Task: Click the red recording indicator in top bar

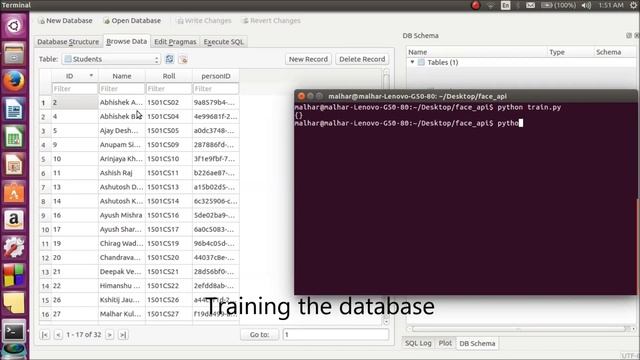Action: (476, 5)
